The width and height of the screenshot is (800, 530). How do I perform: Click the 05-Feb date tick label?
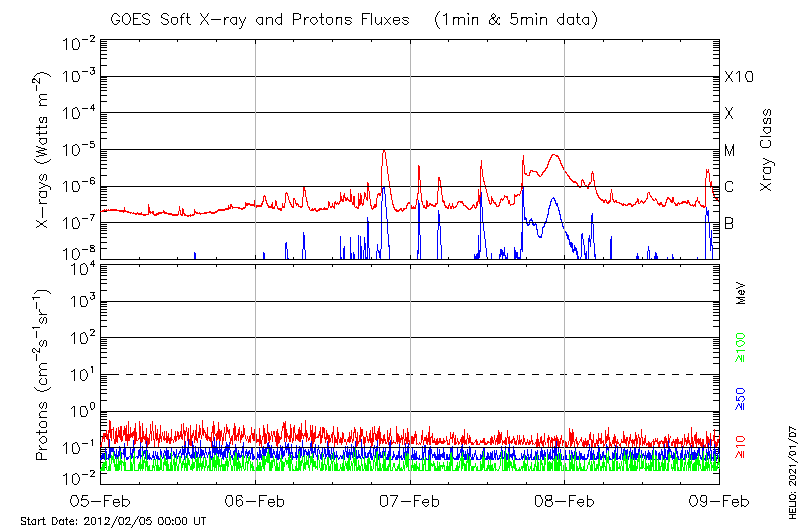point(101,501)
